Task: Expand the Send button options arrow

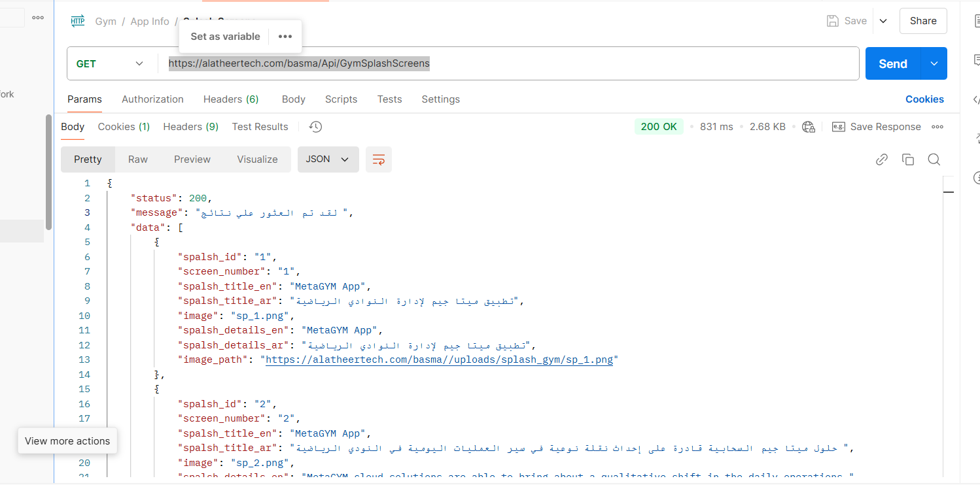Action: pos(934,63)
